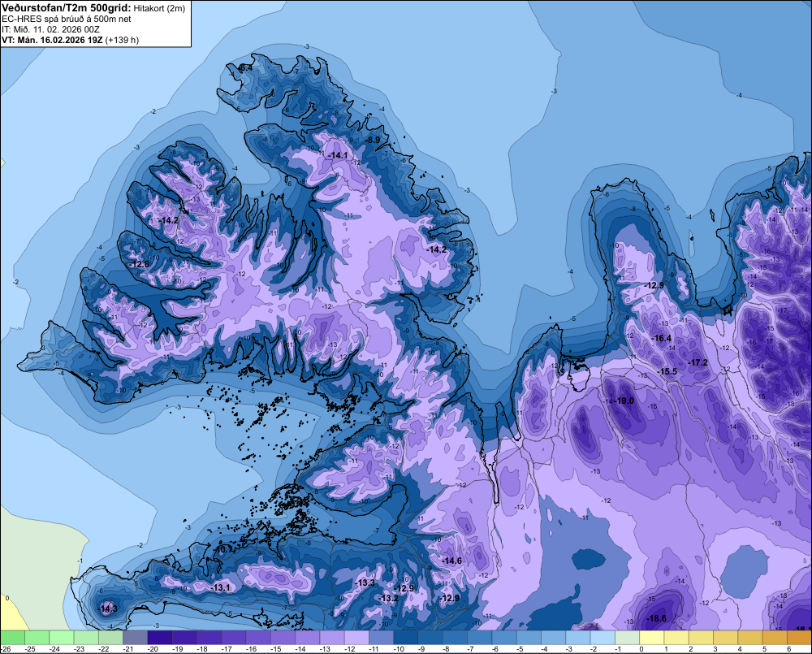Select the yellow legend swatch above 3
This screenshot has width=812, height=654.
726,637
